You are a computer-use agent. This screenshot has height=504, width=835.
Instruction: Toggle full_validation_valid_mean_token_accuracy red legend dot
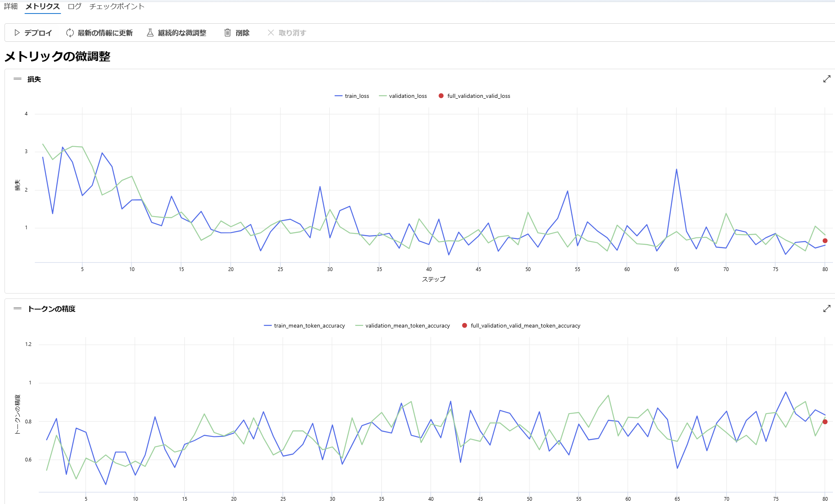(464, 326)
